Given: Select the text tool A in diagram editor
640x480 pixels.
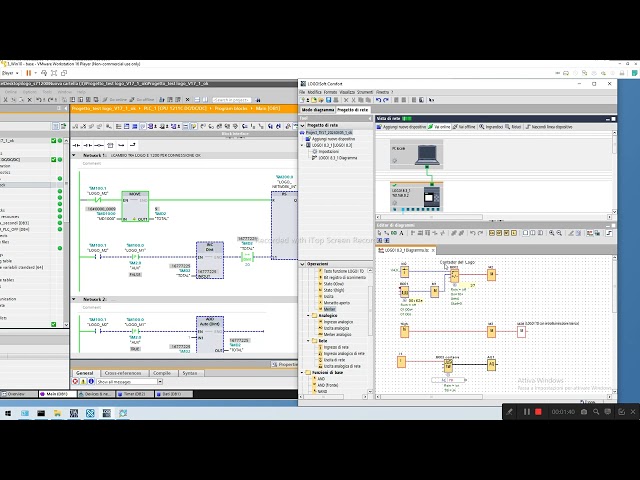Looking at the screenshot, I should [401, 233].
